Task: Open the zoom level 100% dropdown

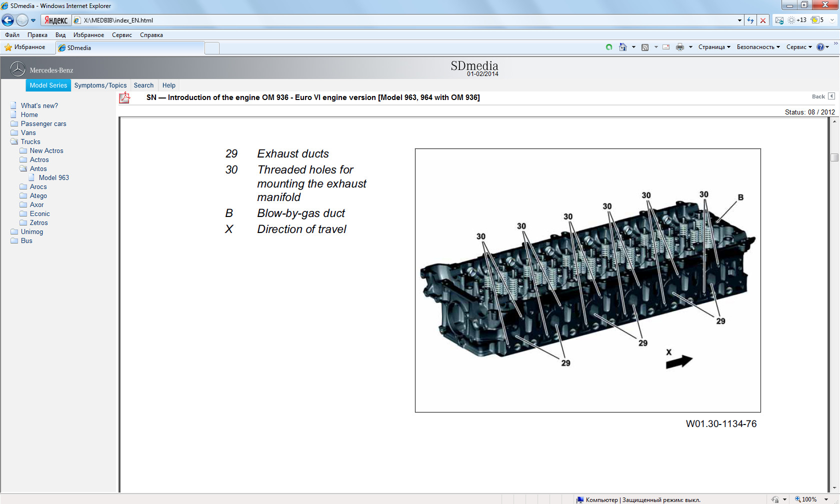Action: [x=826, y=499]
